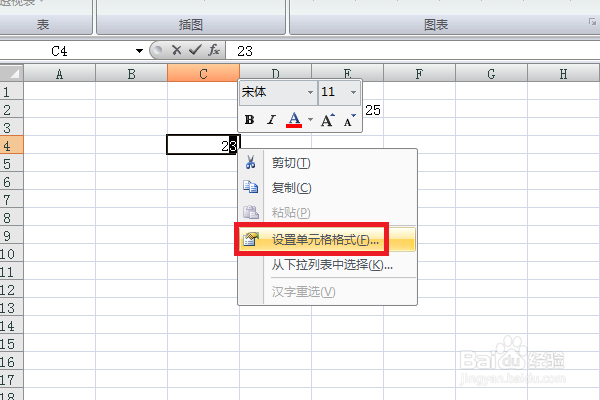This screenshot has width=600, height=400.
Task: Select row 2 header
Action: 11,109
